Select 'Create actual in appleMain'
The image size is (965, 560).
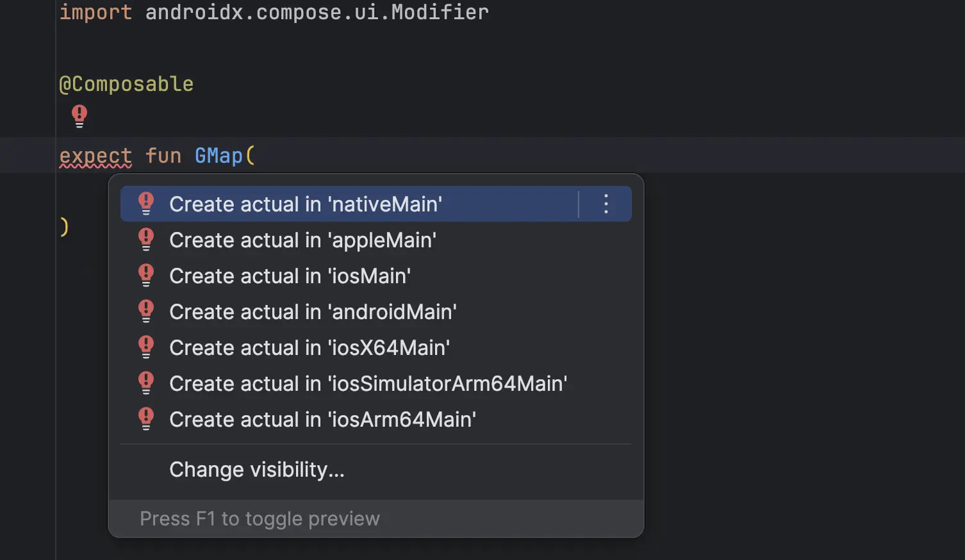click(302, 240)
